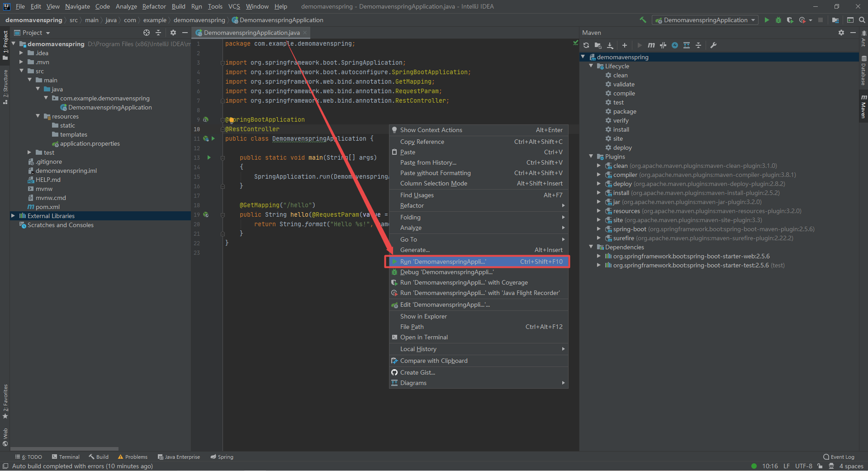The width and height of the screenshot is (868, 471).
Task: Click Create Gist... in the context menu
Action: [479, 372]
